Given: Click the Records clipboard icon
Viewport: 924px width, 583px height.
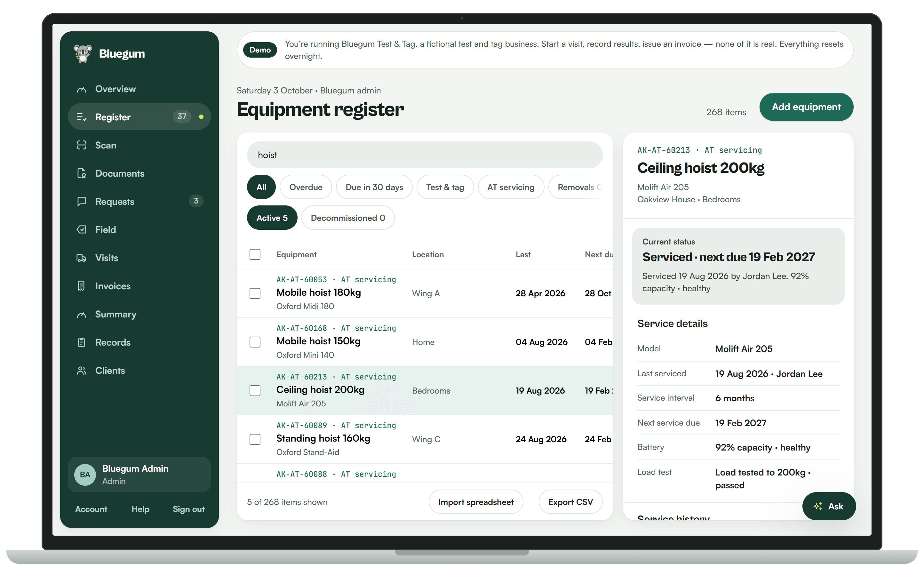Looking at the screenshot, I should tap(81, 342).
